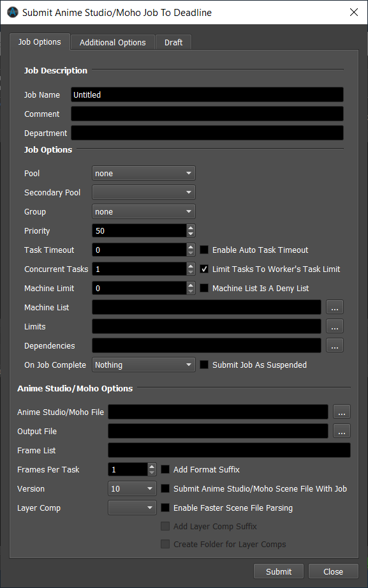Open the Dependencies ... browse button
Screen dimensions: 368x588
(x=335, y=345)
